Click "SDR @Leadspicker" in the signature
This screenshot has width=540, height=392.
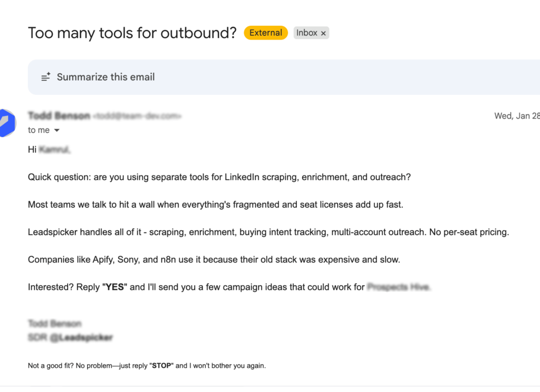pos(70,337)
